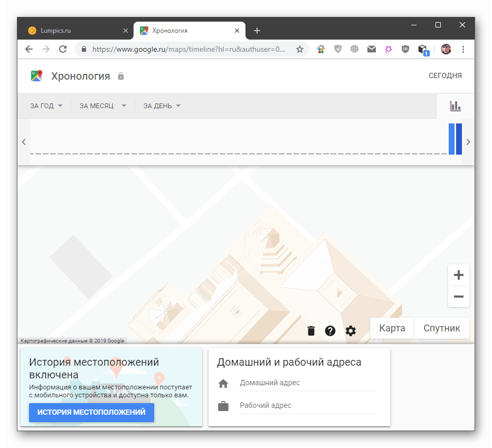
Task: Open the uBlock Origin extension icon
Action: pos(405,49)
